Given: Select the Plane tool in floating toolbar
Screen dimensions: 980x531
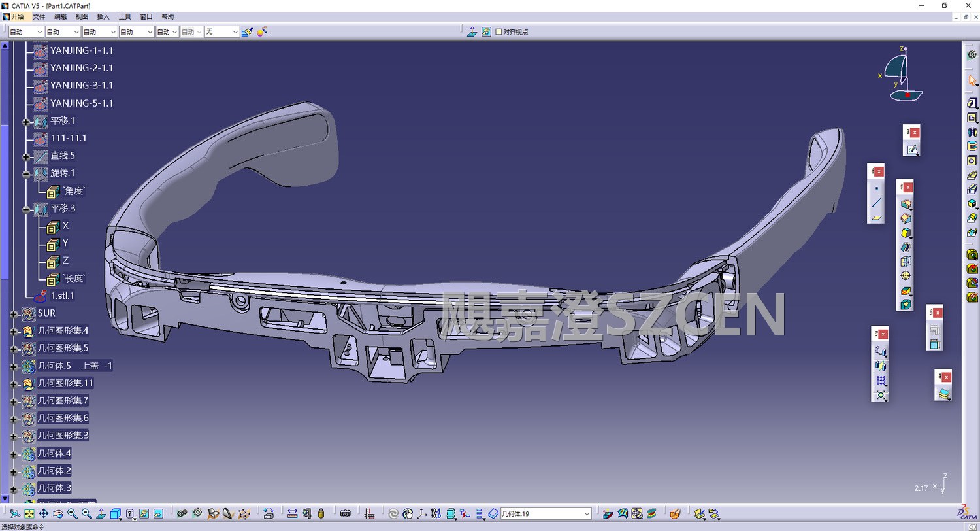Looking at the screenshot, I should click(x=875, y=217).
